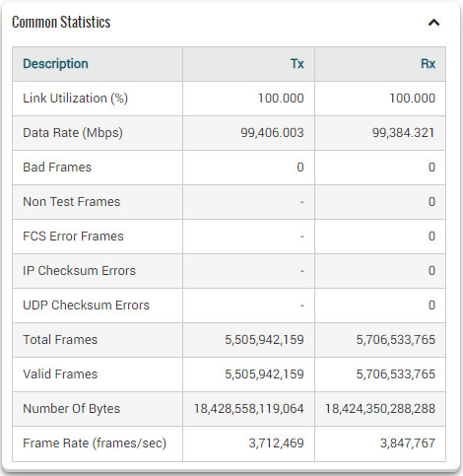Click the Common Statistics panel title
The image size is (463, 476).
click(x=61, y=23)
